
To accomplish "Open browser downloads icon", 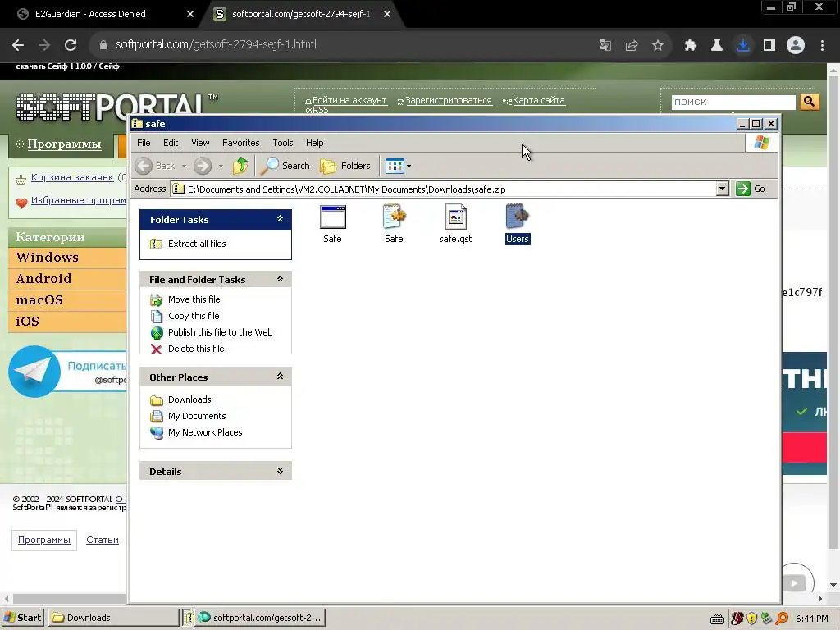I will tap(743, 45).
